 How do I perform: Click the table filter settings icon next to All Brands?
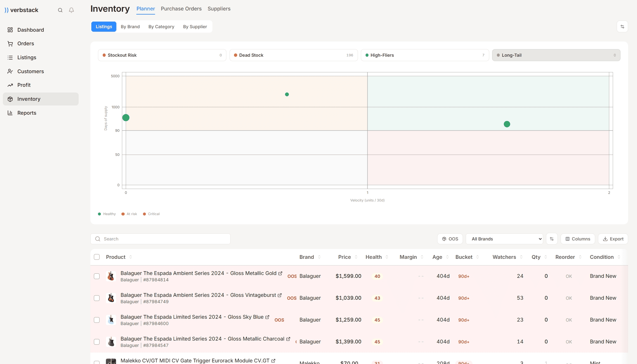coord(552,239)
